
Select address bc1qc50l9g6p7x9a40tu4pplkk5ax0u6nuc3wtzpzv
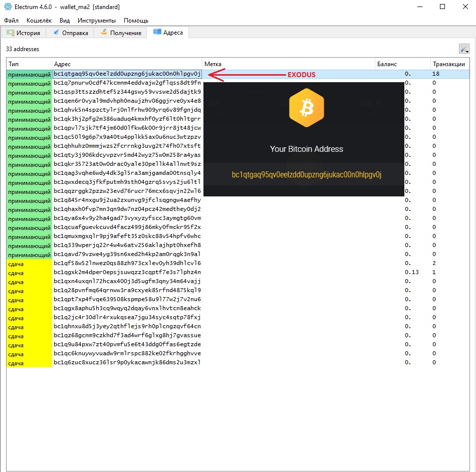[x=127, y=137]
